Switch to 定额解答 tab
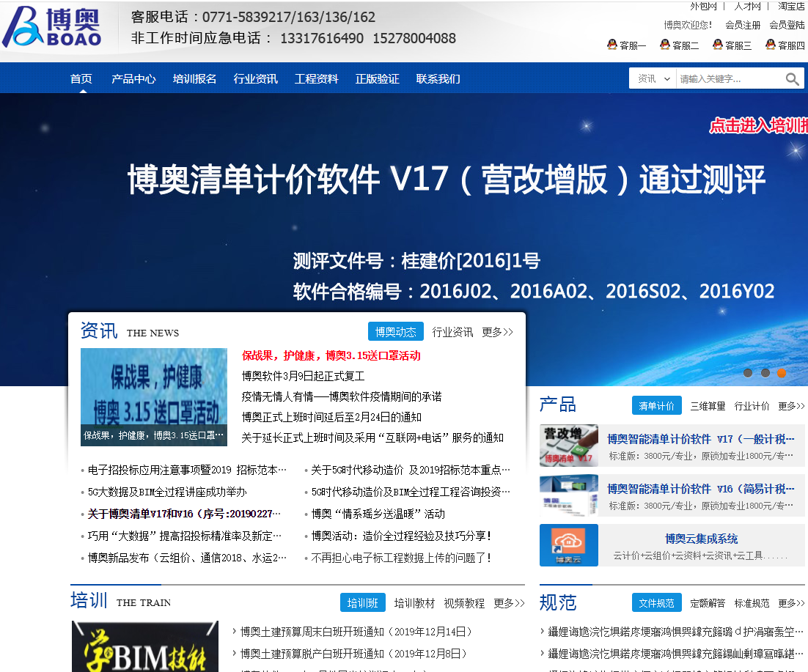 pyautogui.click(x=708, y=603)
